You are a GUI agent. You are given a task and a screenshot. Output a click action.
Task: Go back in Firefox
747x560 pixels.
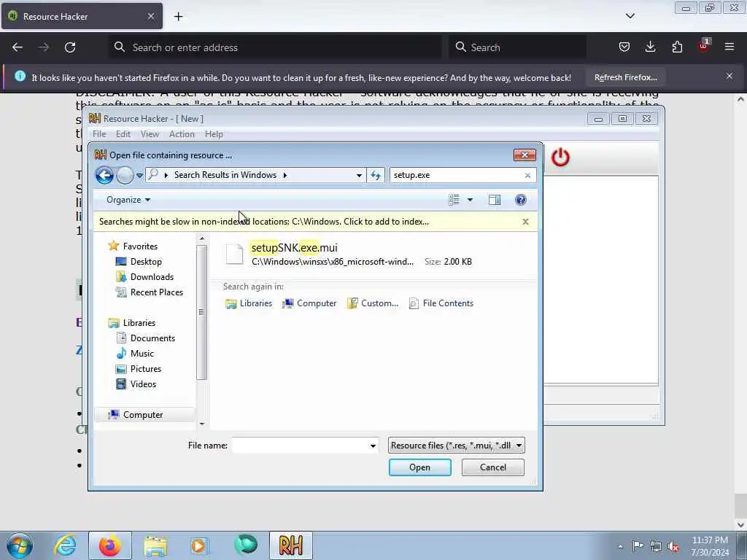pyautogui.click(x=18, y=47)
